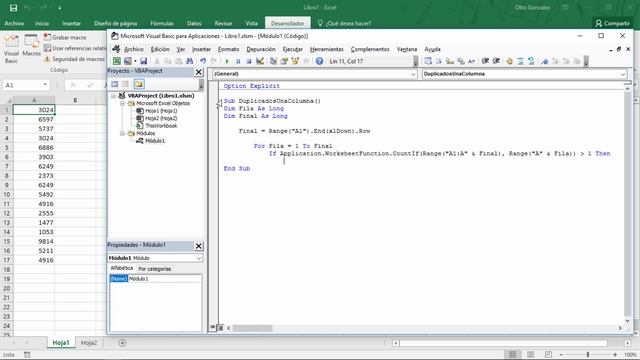Viewport: 640px width, 360px height.
Task: Click the Outdent icon in Edit toolbar
Action: point(496,61)
